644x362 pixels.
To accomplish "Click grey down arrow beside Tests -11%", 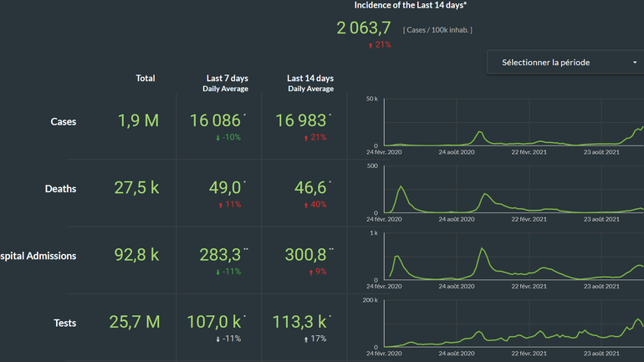I will [217, 339].
